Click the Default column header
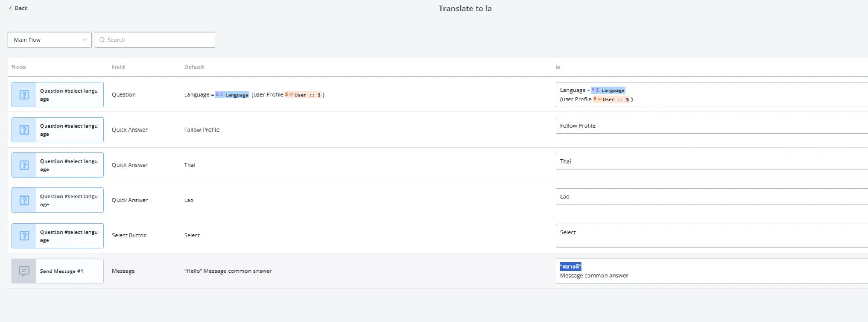Image resolution: width=868 pixels, height=322 pixels. (x=194, y=67)
